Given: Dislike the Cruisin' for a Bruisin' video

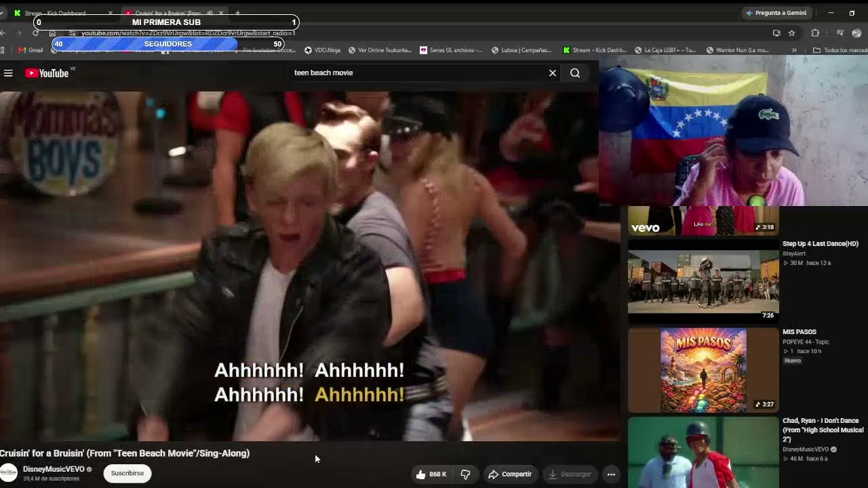Looking at the screenshot, I should click(465, 474).
